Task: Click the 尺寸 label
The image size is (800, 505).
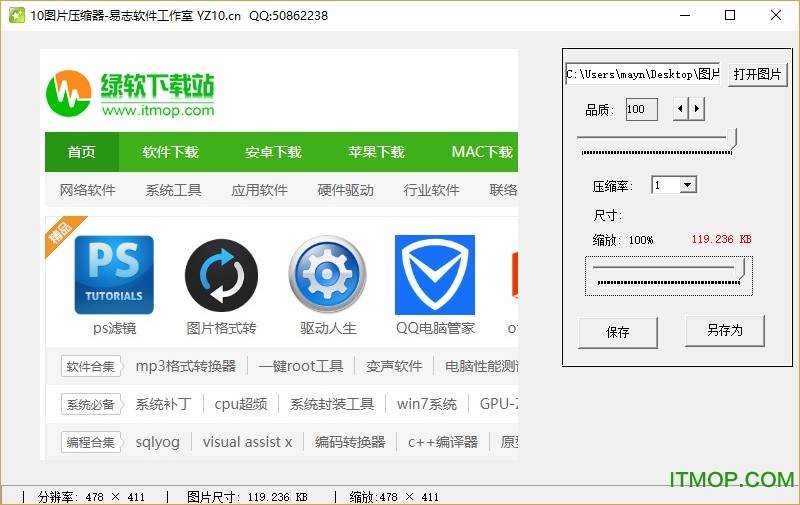Action: [608, 215]
